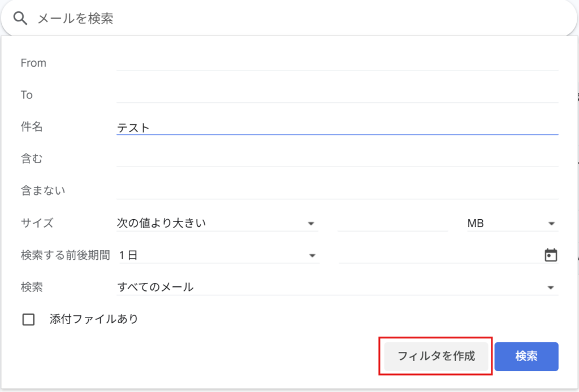Edit the 件名 field containing テスト
This screenshot has height=392, width=579.
pyautogui.click(x=337, y=127)
